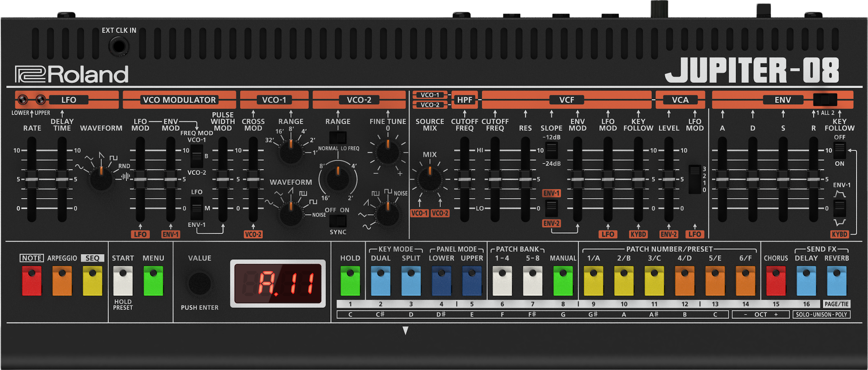Screen dimensions: 868x370
Task: Click the SOURCE MIX knob
Action: (x=430, y=178)
